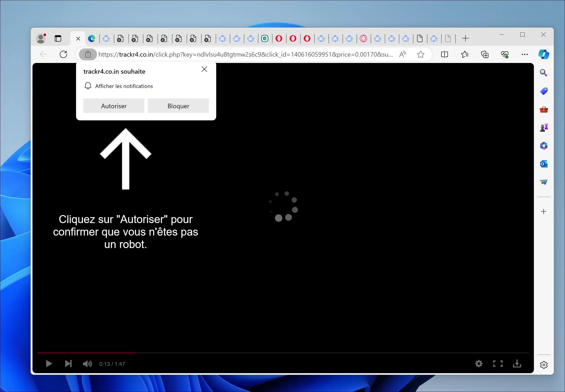Customize the sidebar with the plus icon
Image resolution: width=565 pixels, height=392 pixels.
coord(544,212)
